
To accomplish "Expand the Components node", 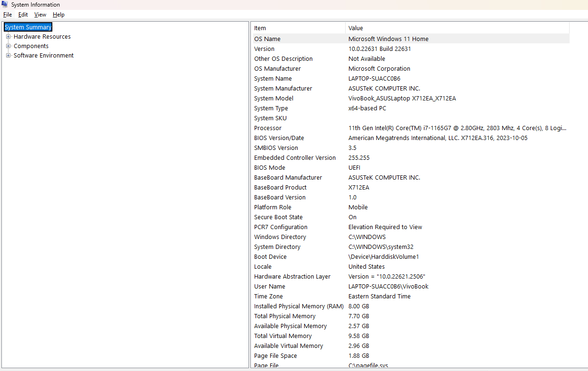I will 8,46.
